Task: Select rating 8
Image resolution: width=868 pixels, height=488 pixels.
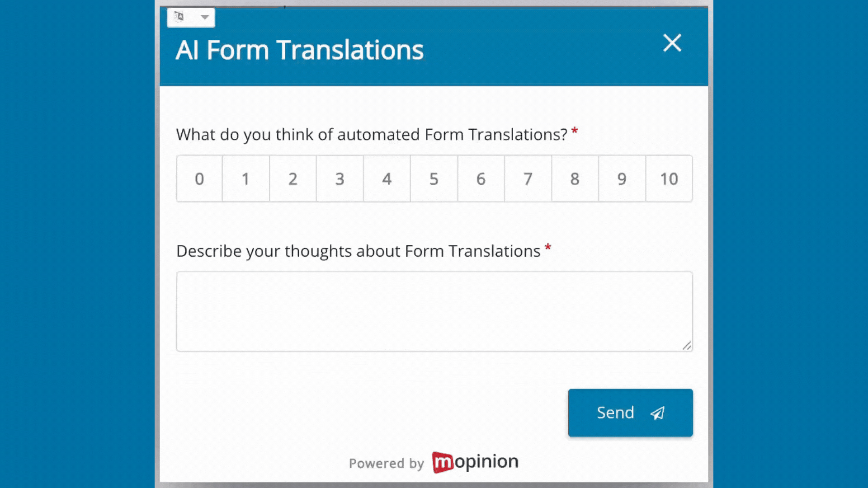Action: pyautogui.click(x=575, y=179)
